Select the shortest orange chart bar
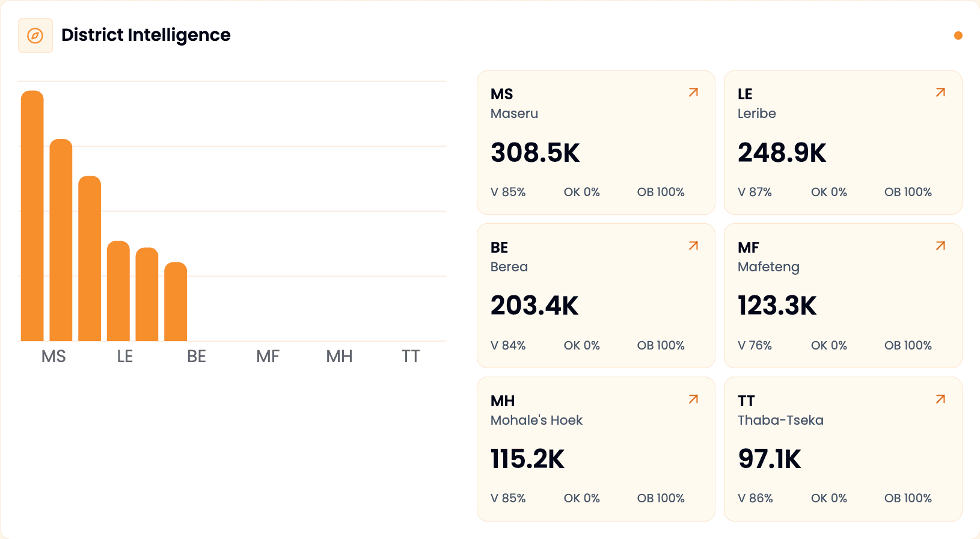 [x=176, y=302]
